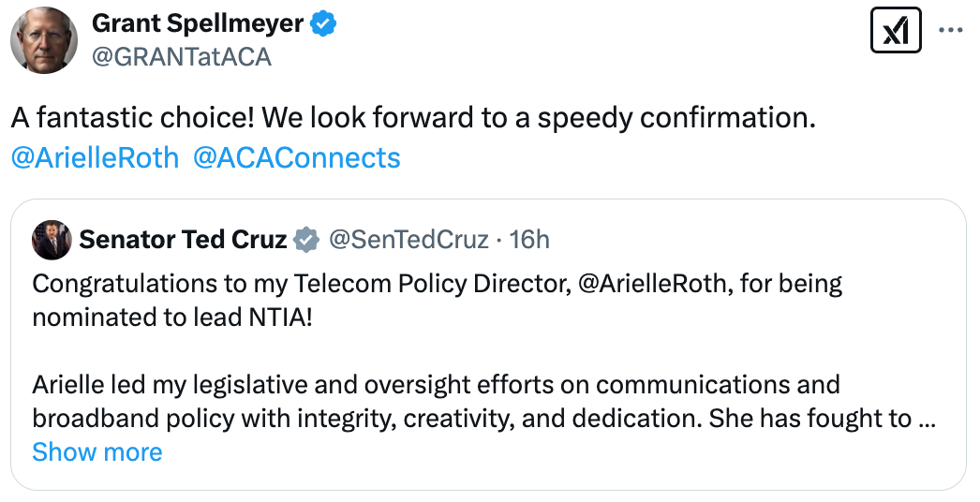
Task: Click the 16h timestamp
Action: [529, 240]
